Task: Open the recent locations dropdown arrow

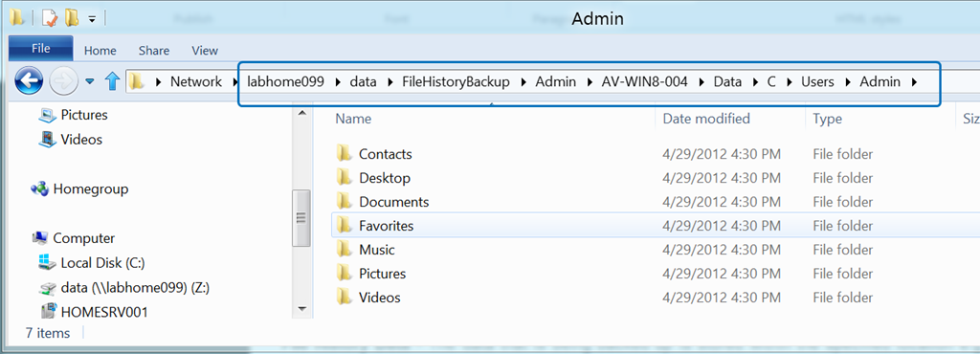Action: click(90, 81)
